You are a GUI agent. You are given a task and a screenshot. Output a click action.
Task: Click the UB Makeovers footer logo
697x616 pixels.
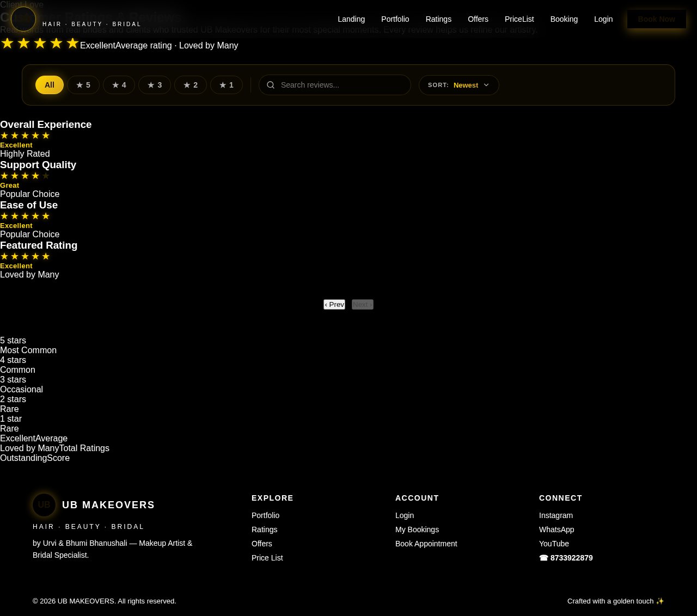point(44,505)
